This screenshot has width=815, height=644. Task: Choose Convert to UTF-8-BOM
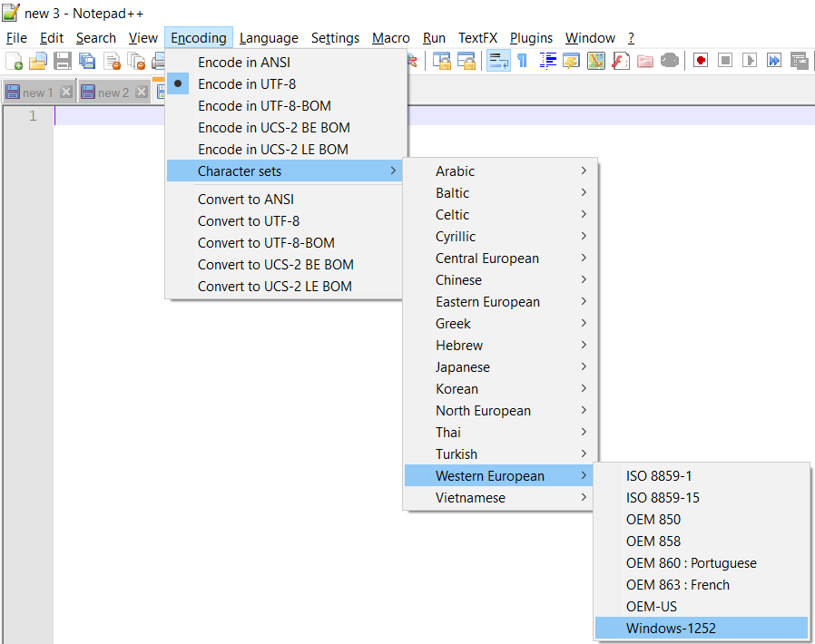pos(285,243)
